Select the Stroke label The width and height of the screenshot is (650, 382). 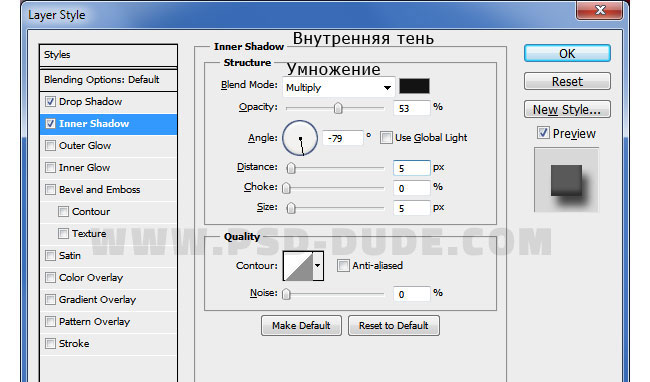click(x=74, y=343)
